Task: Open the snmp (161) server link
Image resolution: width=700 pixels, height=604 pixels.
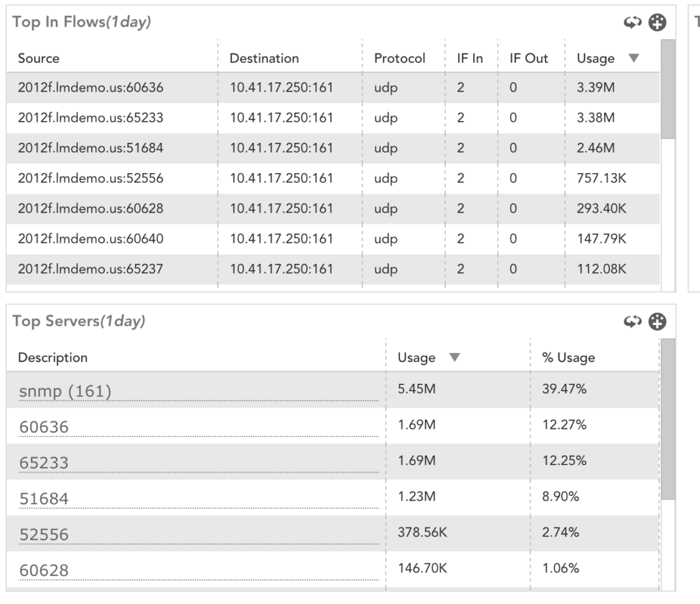Action: [65, 391]
